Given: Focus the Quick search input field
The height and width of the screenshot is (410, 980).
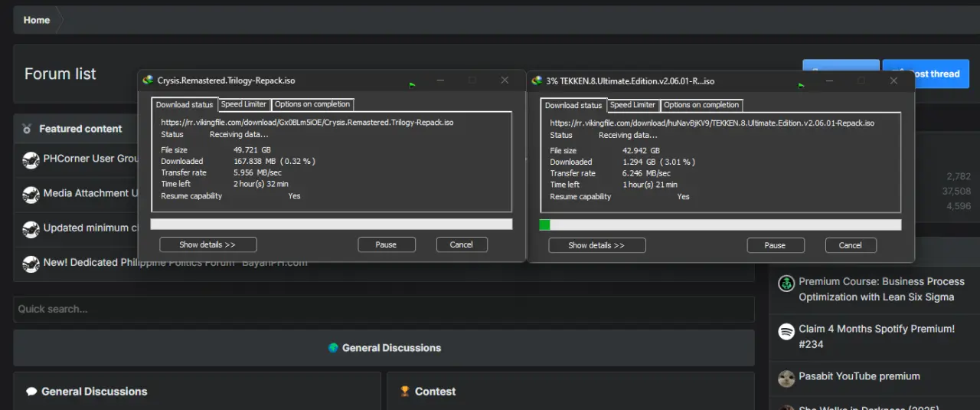Looking at the screenshot, I should click(384, 309).
